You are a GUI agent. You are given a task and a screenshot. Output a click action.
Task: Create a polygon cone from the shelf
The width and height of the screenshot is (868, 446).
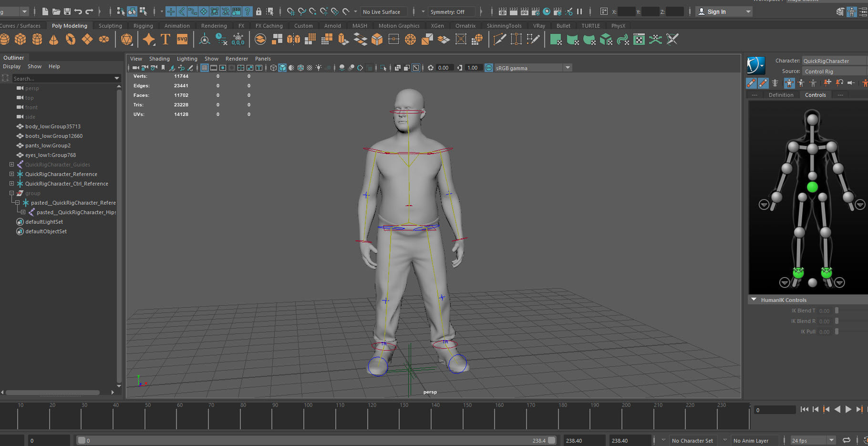pyautogui.click(x=54, y=39)
